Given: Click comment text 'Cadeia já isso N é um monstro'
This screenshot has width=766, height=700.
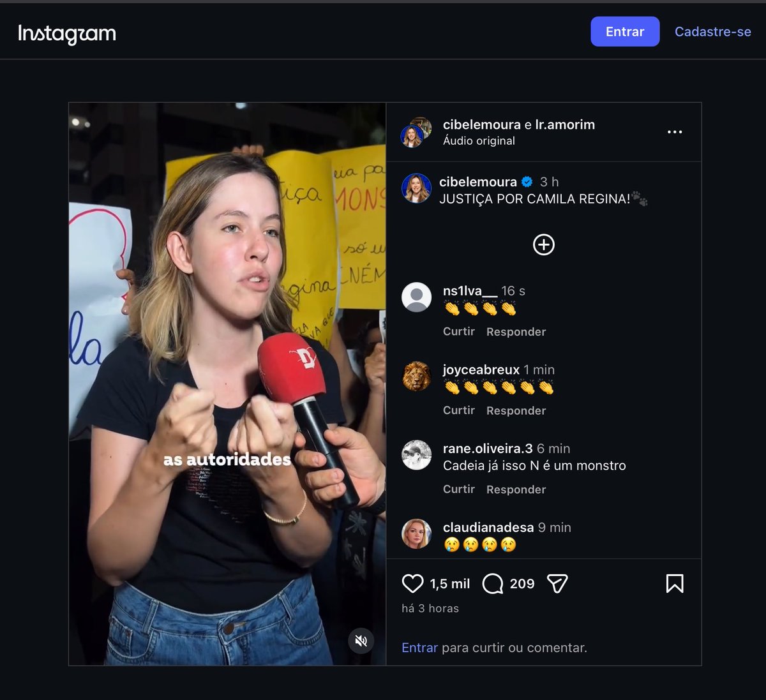Looking at the screenshot, I should (x=534, y=466).
